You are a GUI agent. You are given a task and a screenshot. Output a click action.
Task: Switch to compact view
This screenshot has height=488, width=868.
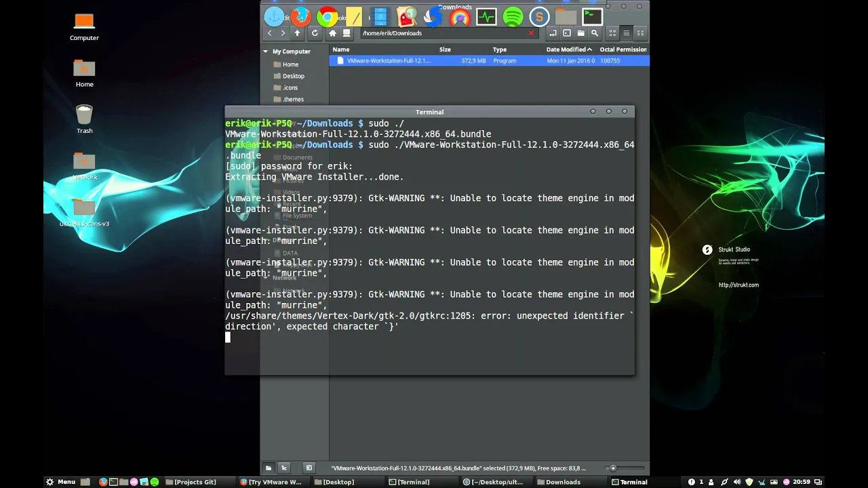point(640,33)
